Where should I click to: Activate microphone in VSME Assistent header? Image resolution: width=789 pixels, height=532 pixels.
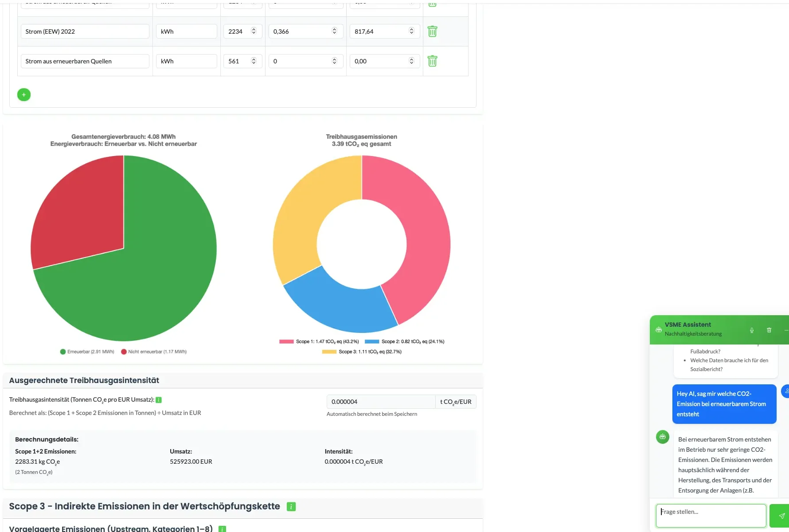[752, 330]
